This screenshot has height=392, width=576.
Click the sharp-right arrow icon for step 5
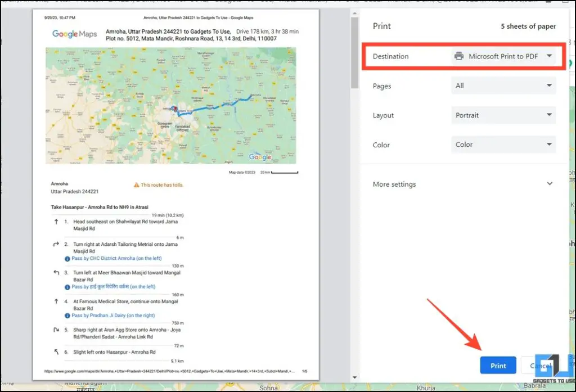(x=57, y=330)
